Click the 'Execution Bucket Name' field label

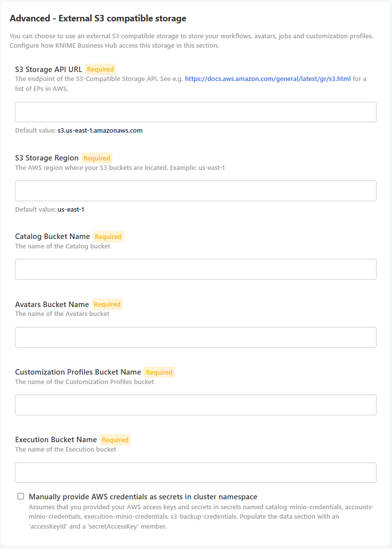56,440
